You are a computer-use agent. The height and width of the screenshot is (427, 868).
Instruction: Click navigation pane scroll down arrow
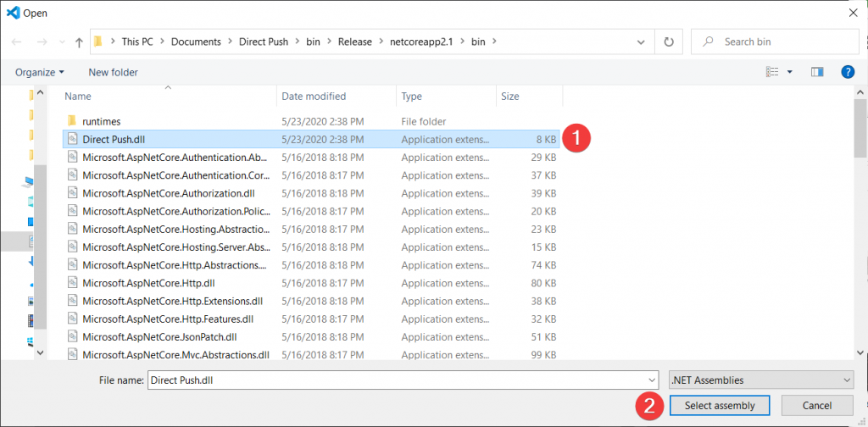(40, 352)
